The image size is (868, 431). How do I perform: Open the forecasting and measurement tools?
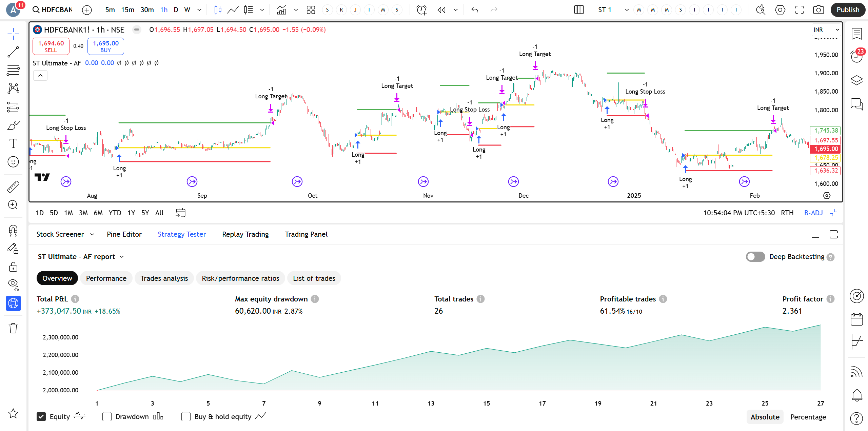pyautogui.click(x=13, y=107)
